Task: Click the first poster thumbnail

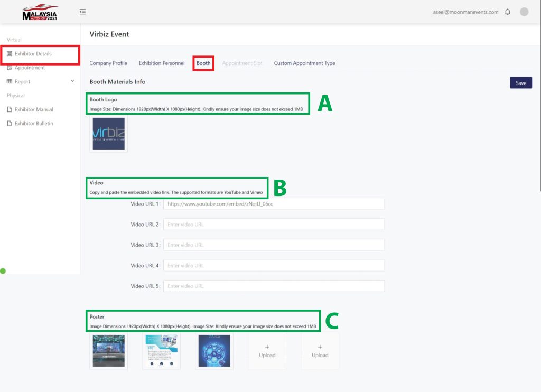Action: coord(109,351)
